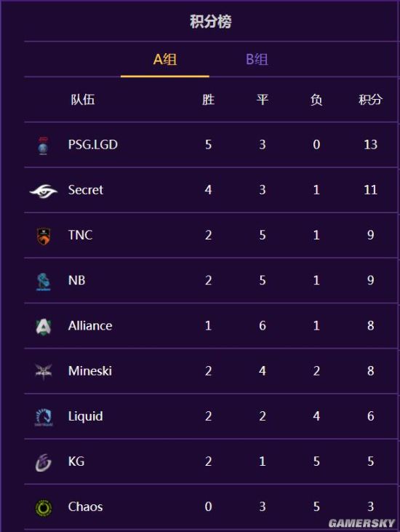Open the Secret team name link

(x=85, y=190)
